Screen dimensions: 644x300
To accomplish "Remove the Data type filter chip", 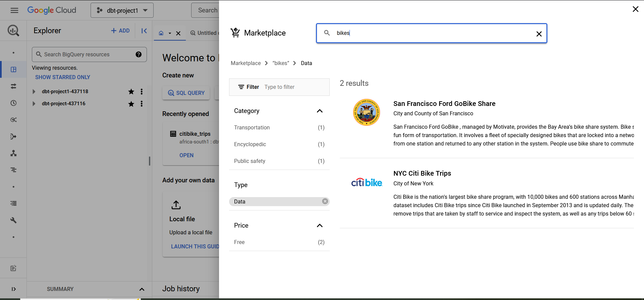I will (325, 201).
